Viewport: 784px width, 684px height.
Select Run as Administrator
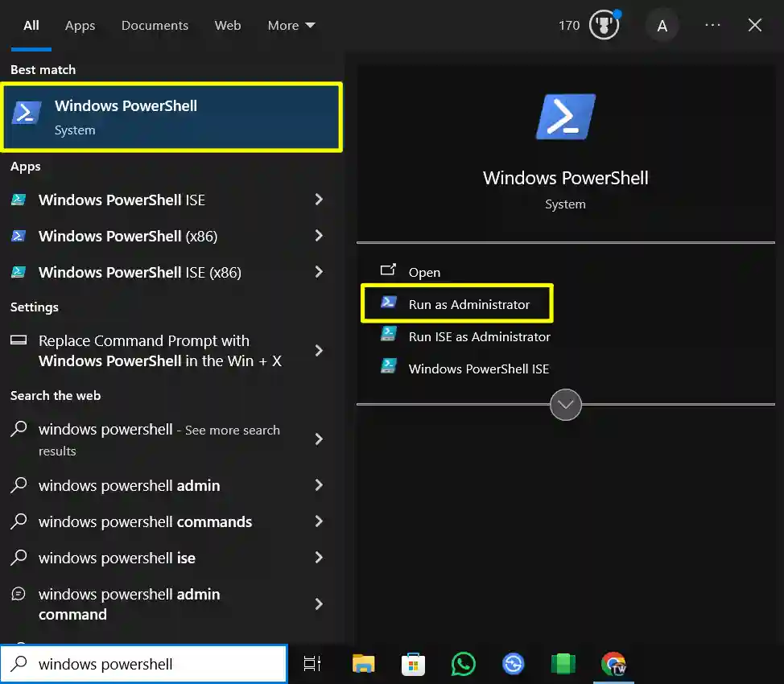[x=459, y=304]
